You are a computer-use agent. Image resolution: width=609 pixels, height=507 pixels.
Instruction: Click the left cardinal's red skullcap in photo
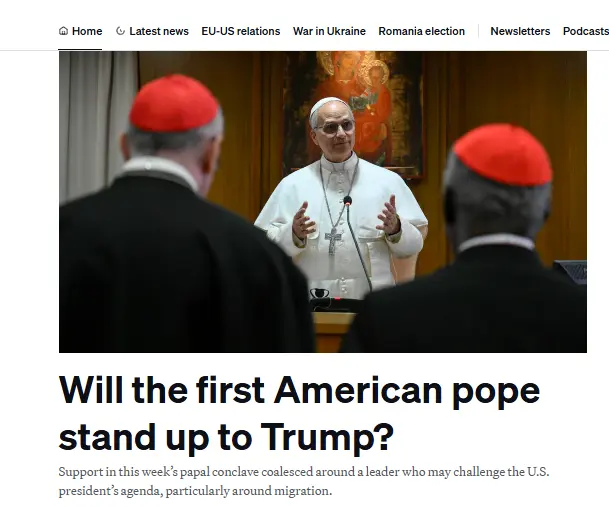[174, 104]
